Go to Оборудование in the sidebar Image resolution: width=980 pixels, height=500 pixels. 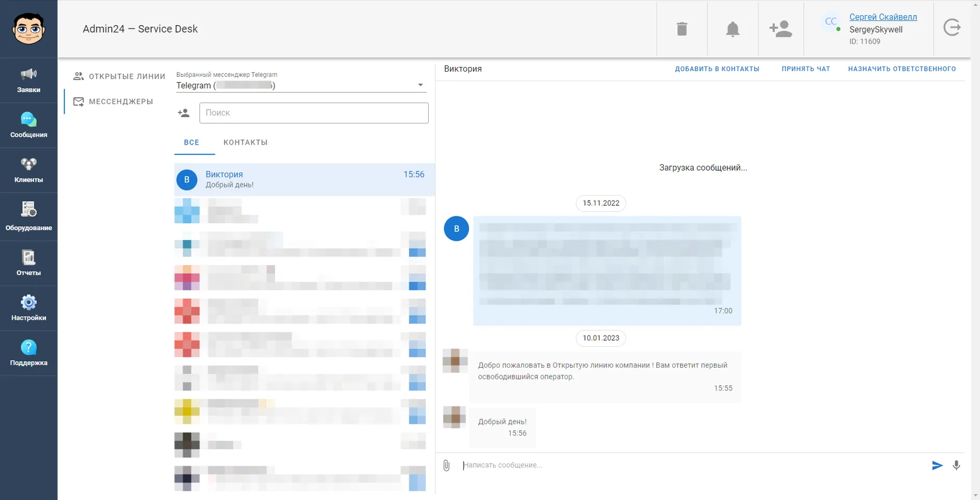(29, 217)
